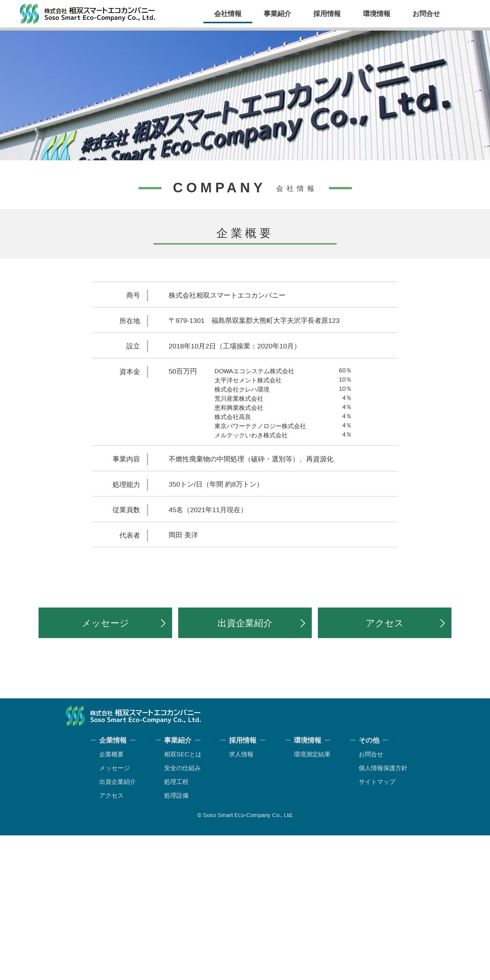
Task: Click the green アクセス button
Action: (385, 623)
